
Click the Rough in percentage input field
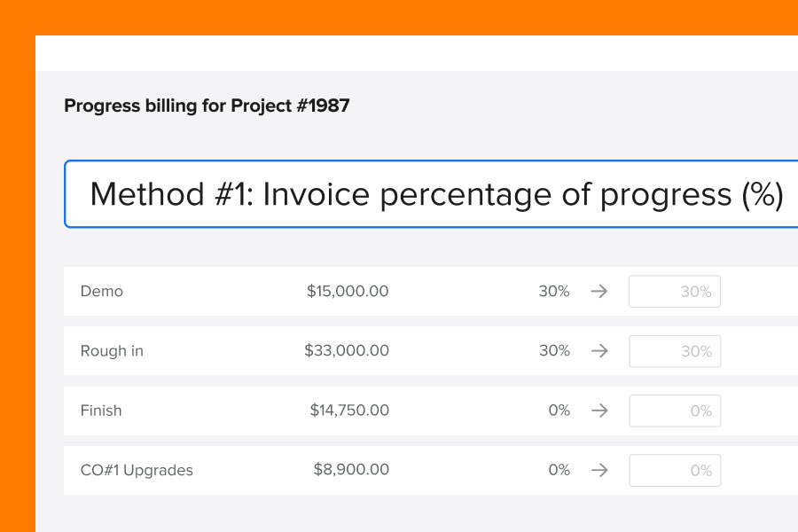675,351
